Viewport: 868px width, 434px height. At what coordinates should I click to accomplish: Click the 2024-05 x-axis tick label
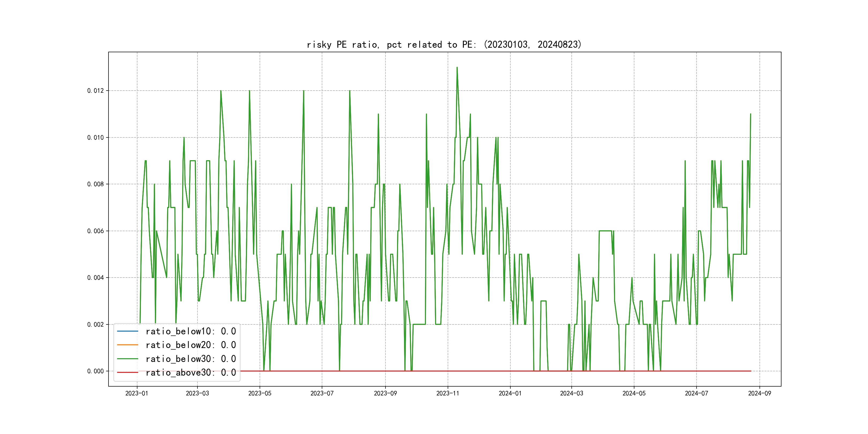coord(634,393)
